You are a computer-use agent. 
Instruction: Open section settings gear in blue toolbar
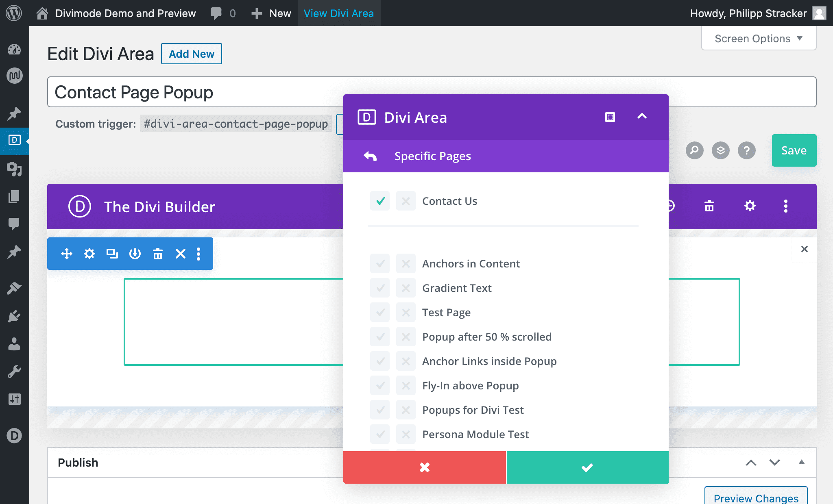[x=89, y=254]
